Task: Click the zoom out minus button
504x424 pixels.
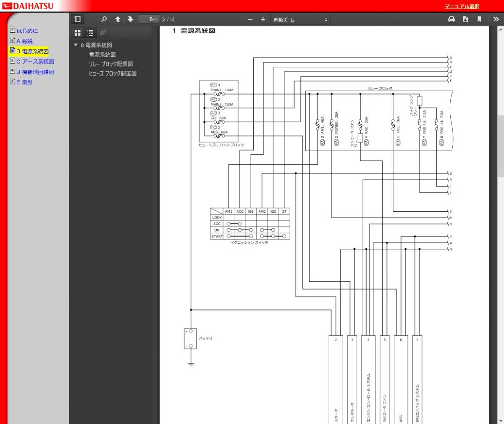Action: tap(250, 19)
